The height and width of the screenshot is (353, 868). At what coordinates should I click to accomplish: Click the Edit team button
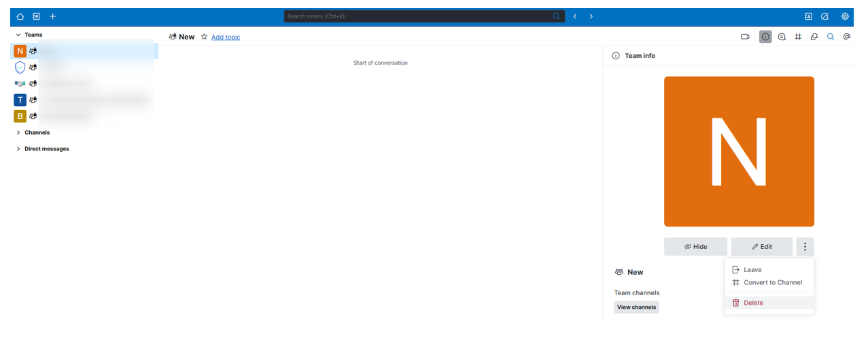pos(761,246)
